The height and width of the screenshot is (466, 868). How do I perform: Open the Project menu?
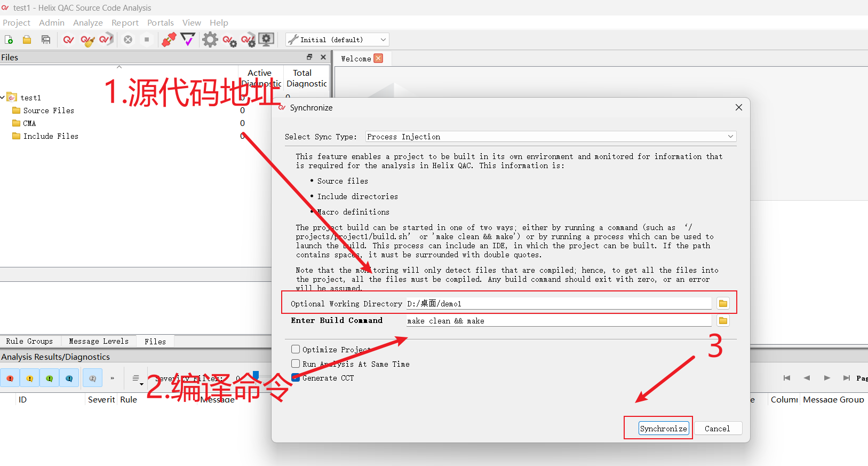tap(17, 22)
